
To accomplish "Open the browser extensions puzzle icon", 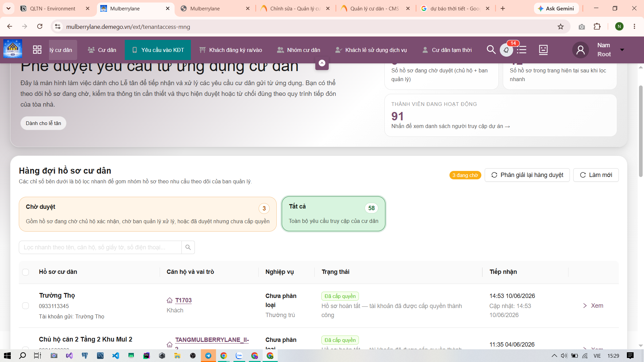I will point(597,26).
